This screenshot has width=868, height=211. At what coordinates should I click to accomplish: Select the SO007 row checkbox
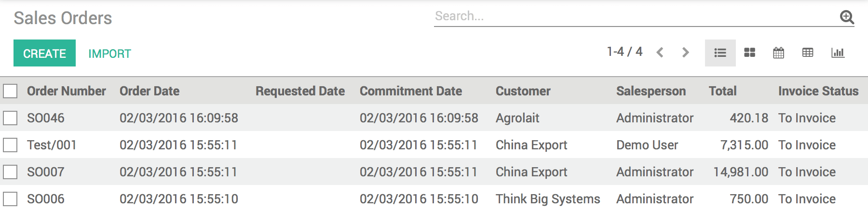coord(10,172)
